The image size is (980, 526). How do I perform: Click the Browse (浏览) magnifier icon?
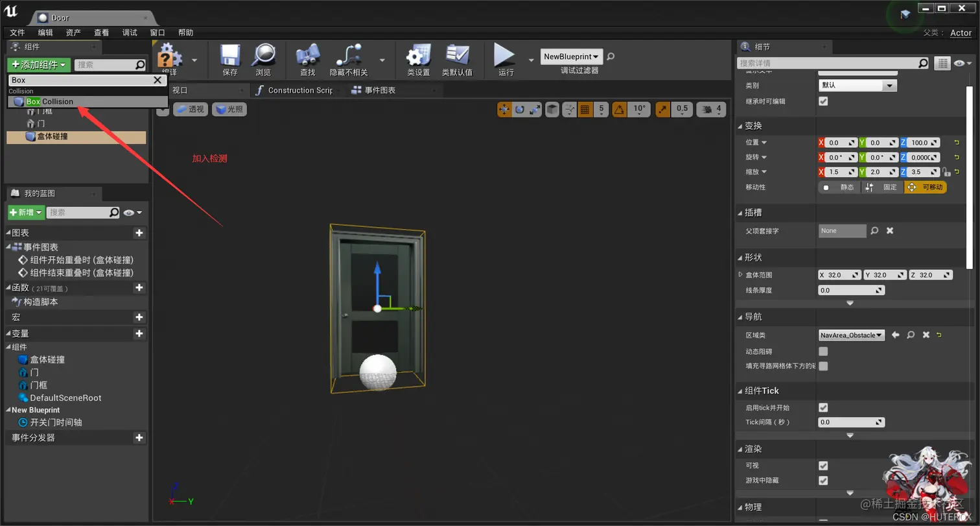pyautogui.click(x=264, y=56)
